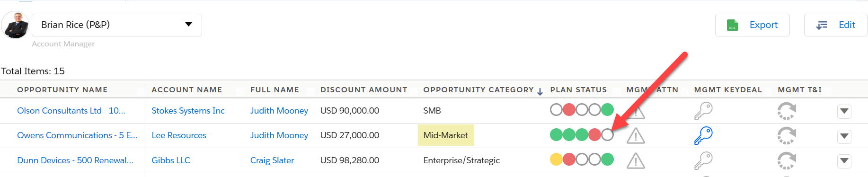Screen dimensions: 868x177
Task: Export the list to XLS
Action: click(752, 25)
